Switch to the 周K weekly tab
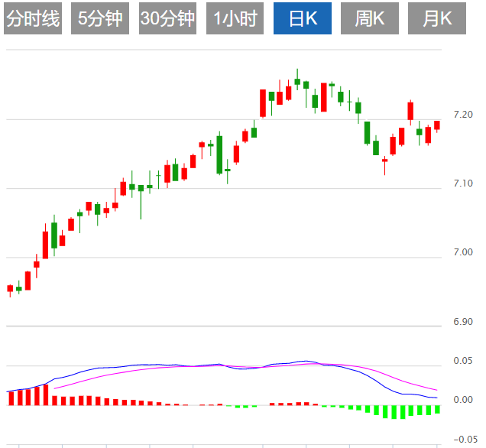Screen dimensions: 486x448 (x=370, y=19)
